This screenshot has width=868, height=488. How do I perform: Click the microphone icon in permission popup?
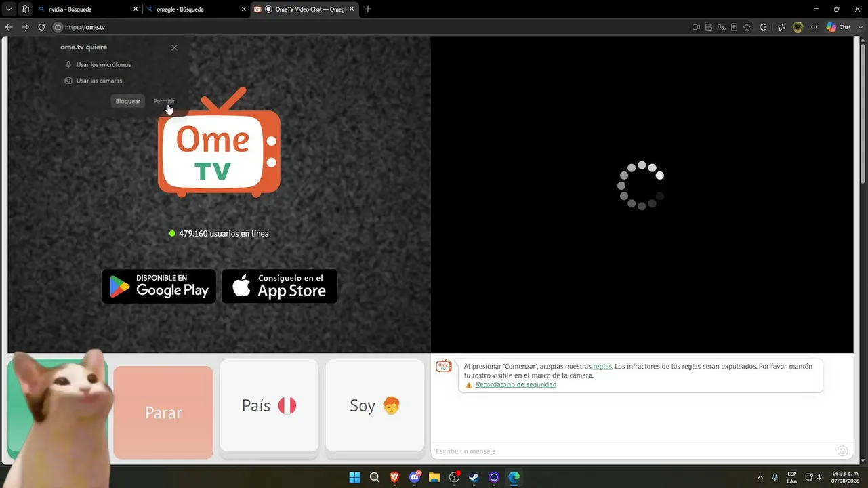[68, 64]
